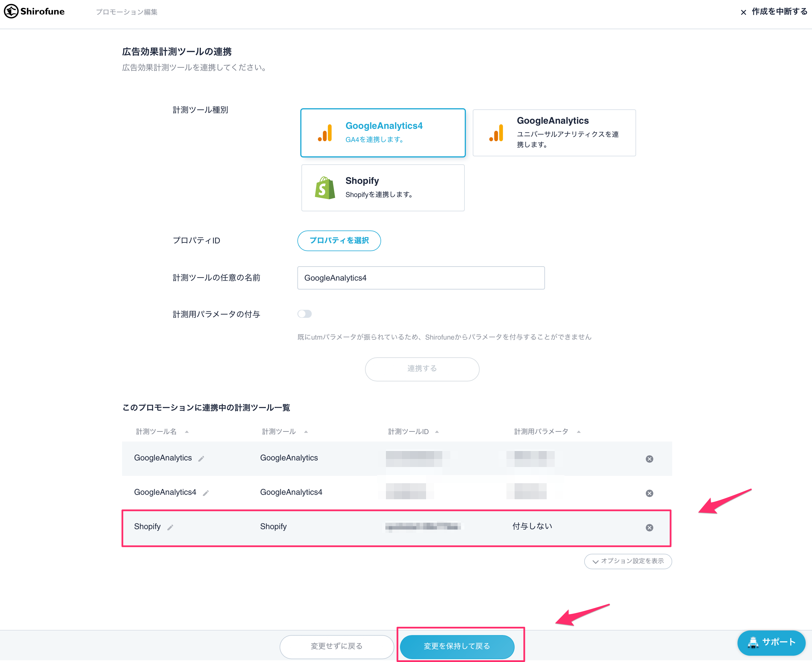Click the Shopify name cell in table
This screenshot has height=662, width=812.
coord(147,526)
